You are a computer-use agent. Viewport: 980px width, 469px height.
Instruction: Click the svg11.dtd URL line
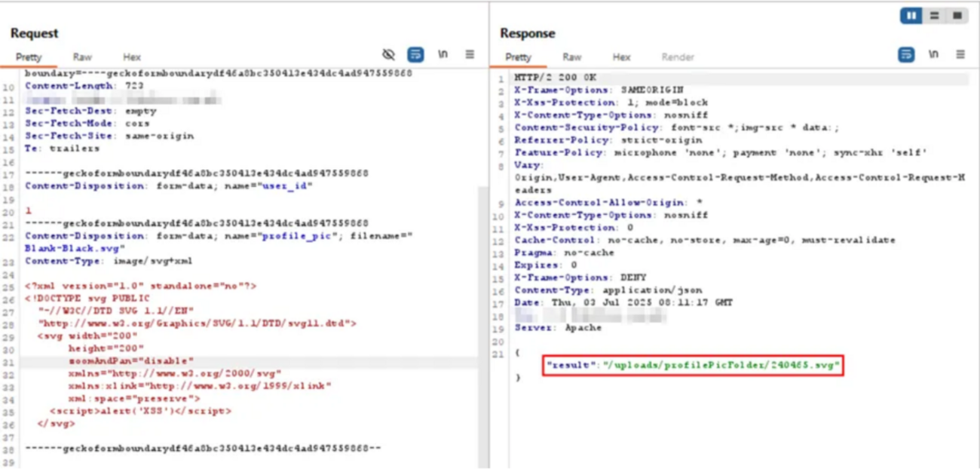point(198,323)
